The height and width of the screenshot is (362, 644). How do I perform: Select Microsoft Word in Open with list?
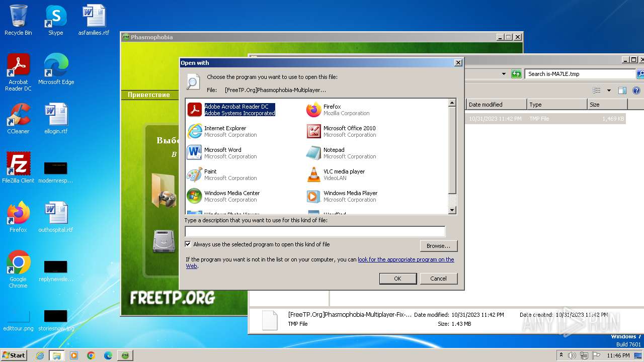[222, 153]
